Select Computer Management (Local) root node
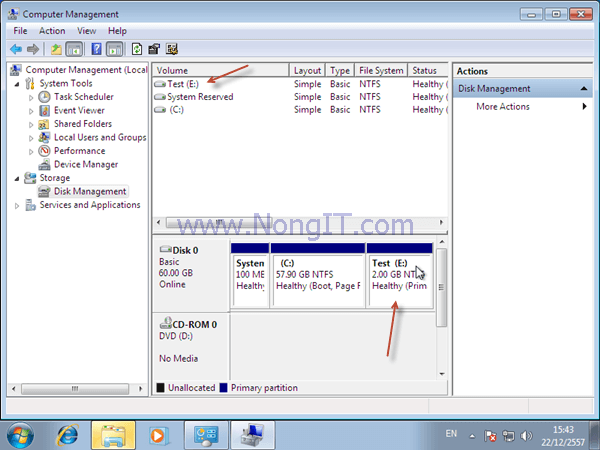The width and height of the screenshot is (600, 450). pyautogui.click(x=86, y=70)
